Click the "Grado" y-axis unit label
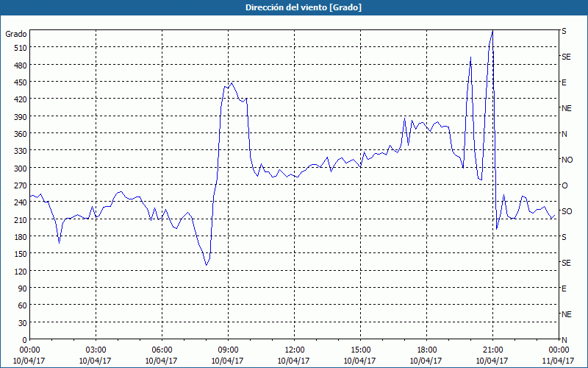The height and width of the screenshot is (368, 588). [16, 34]
